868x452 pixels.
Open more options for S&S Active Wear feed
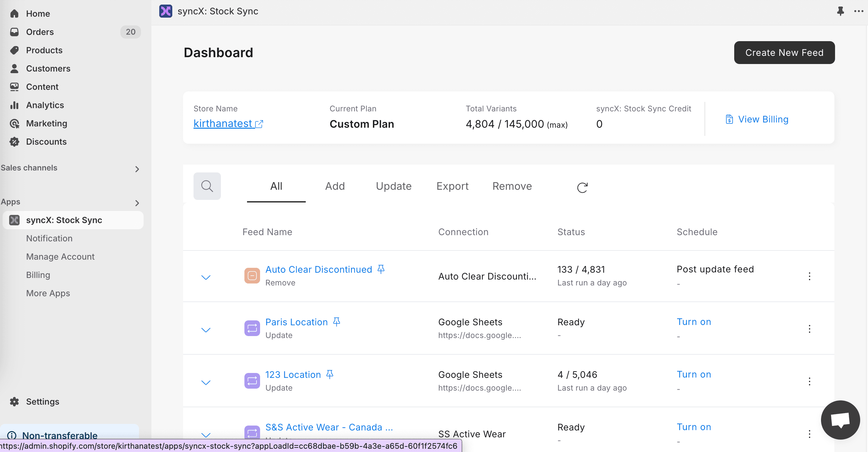pyautogui.click(x=809, y=434)
